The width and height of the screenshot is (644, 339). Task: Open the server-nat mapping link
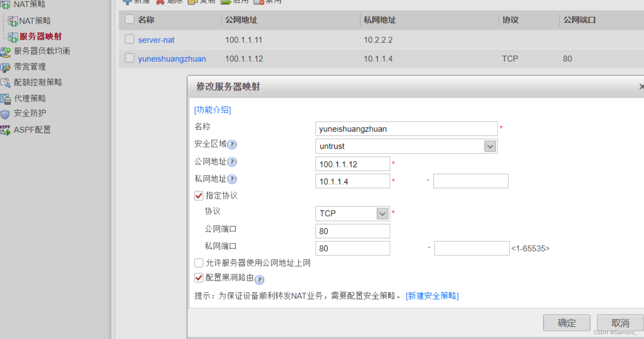156,40
